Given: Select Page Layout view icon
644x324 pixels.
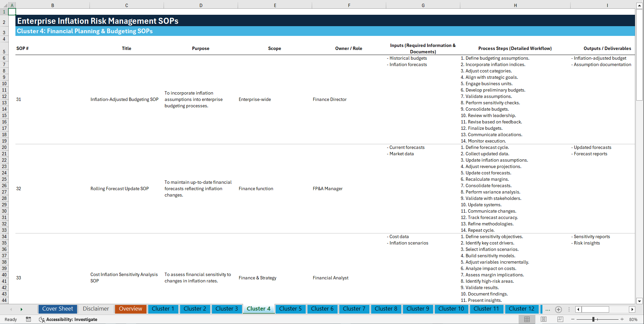Looking at the screenshot, I should [543, 319].
